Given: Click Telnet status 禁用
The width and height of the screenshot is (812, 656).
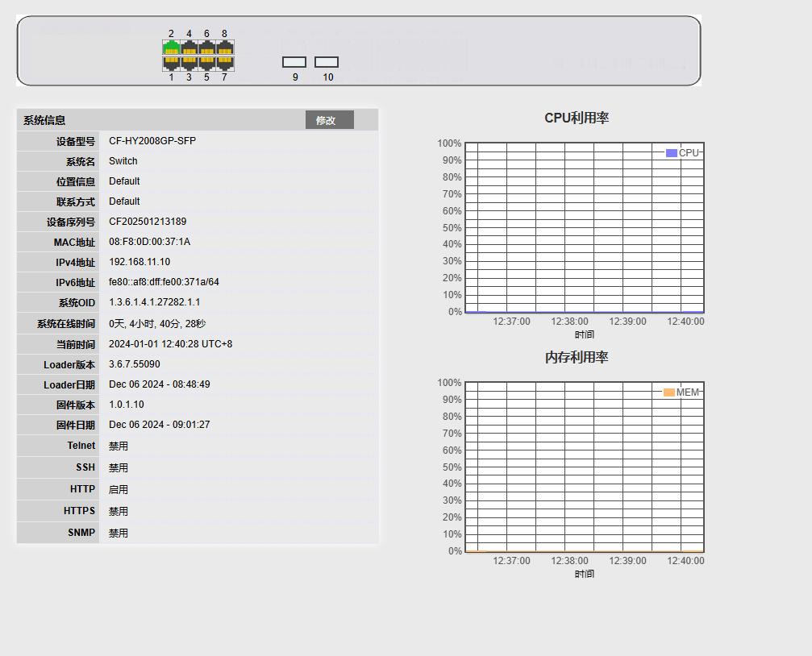Looking at the screenshot, I should click(x=118, y=446).
